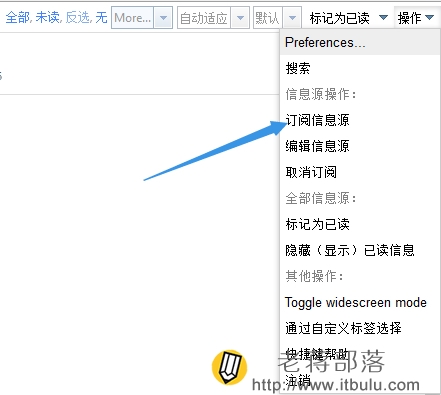Open the 默认 dropdown arrow

pyautogui.click(x=292, y=18)
